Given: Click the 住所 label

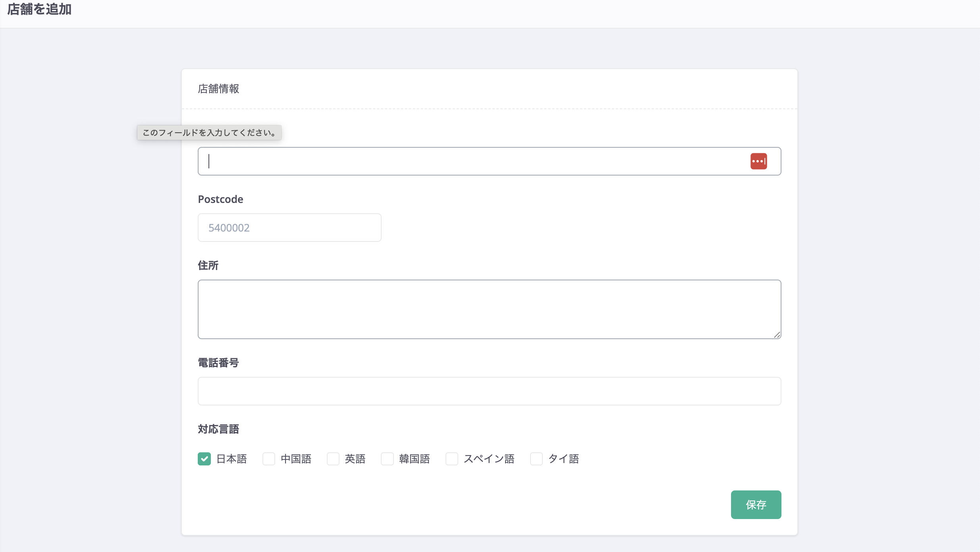Looking at the screenshot, I should [208, 265].
